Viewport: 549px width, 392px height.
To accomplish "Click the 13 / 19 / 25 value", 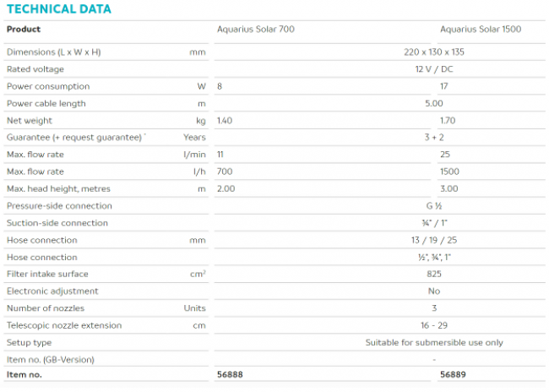I will [434, 240].
